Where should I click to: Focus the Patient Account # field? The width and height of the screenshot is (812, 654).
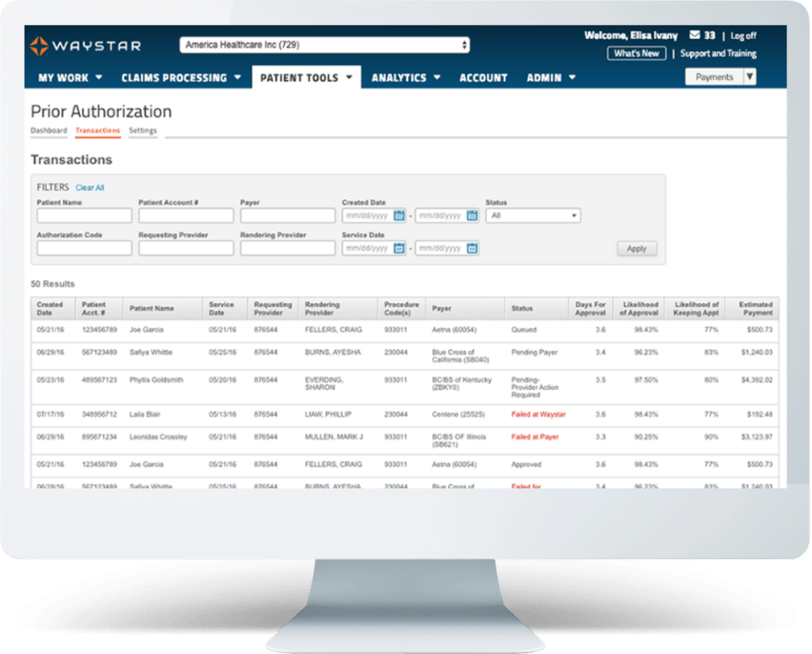click(x=186, y=216)
